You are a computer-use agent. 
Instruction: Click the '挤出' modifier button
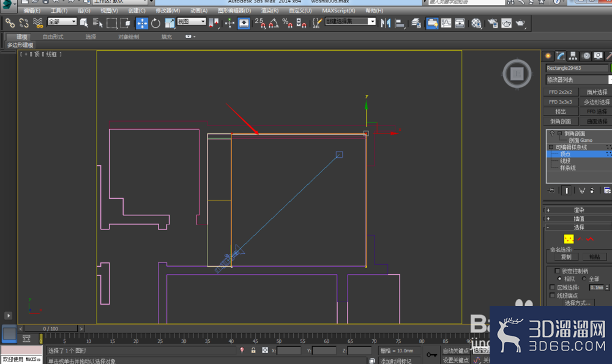pyautogui.click(x=561, y=111)
